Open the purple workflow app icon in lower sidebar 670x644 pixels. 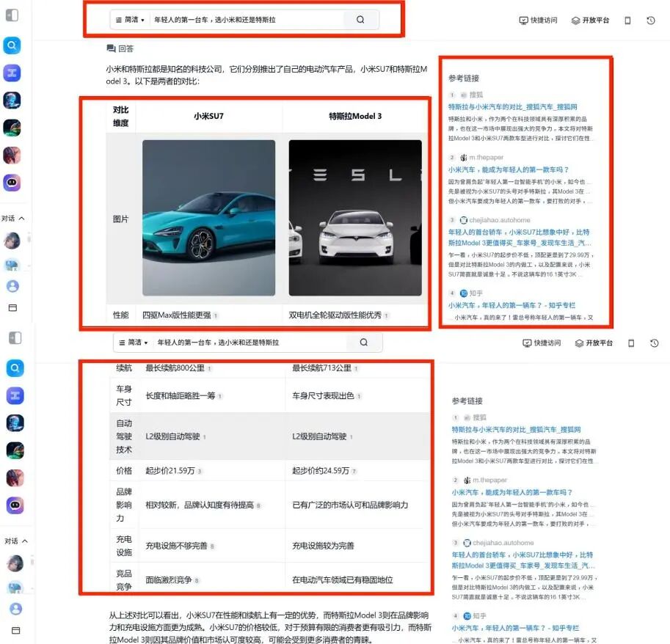(15, 395)
